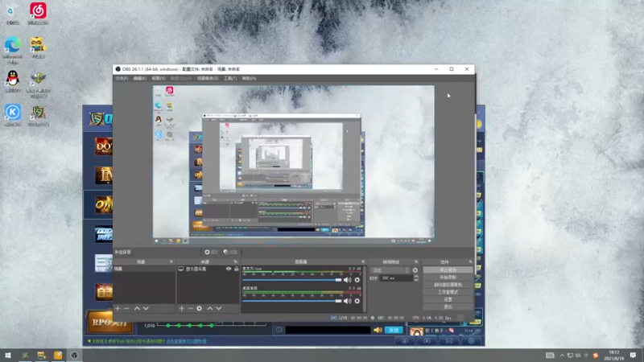Mute the 桌面音频 channel speaker
The image size is (644, 362).
348,301
